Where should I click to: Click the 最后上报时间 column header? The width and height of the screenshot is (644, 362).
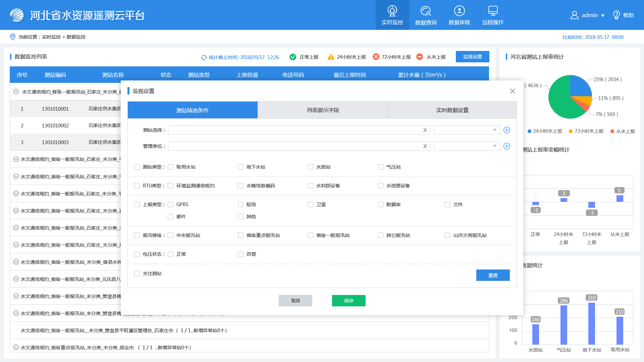coord(350,75)
